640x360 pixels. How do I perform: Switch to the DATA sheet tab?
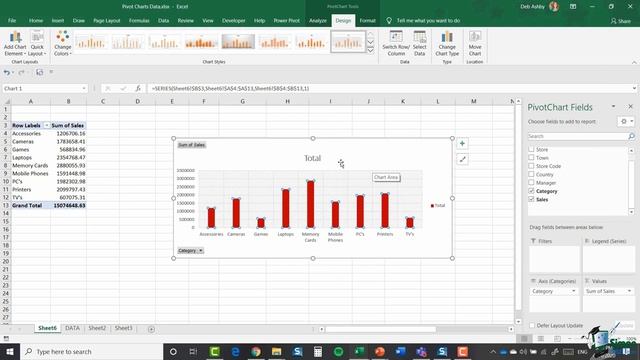(72, 328)
